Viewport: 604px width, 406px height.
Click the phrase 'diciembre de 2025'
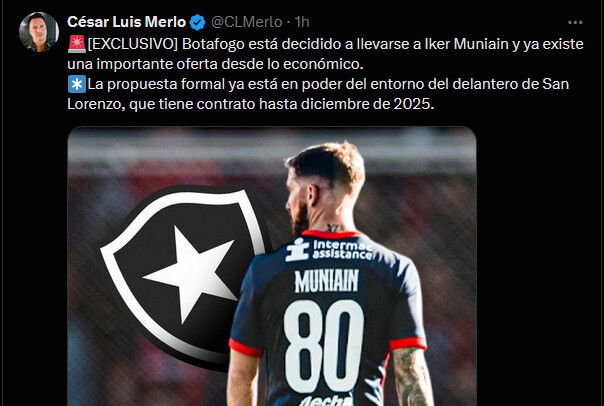tap(367, 104)
